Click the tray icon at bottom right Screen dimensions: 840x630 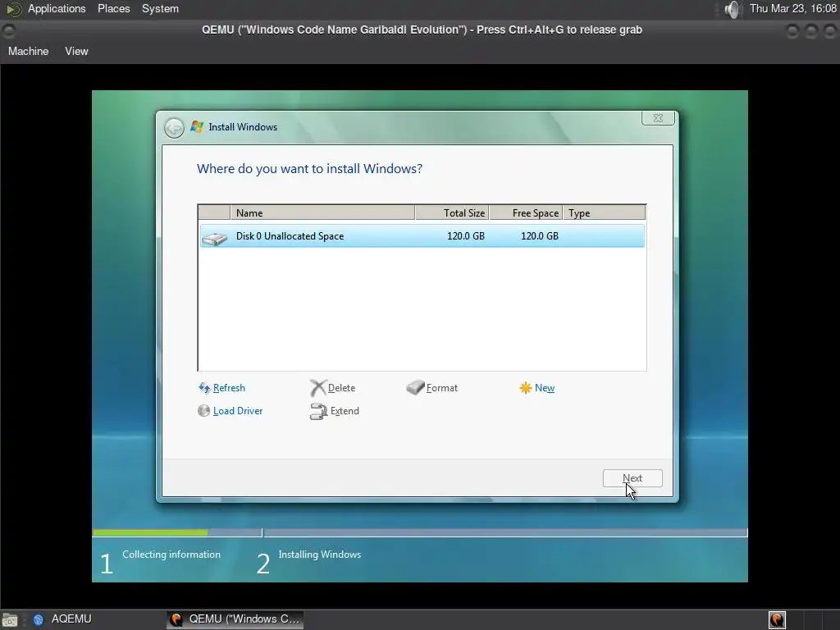778,619
